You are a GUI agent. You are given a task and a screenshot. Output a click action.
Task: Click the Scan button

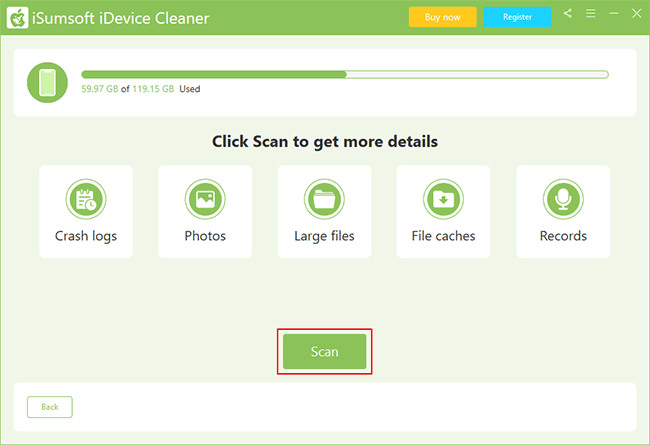(325, 352)
